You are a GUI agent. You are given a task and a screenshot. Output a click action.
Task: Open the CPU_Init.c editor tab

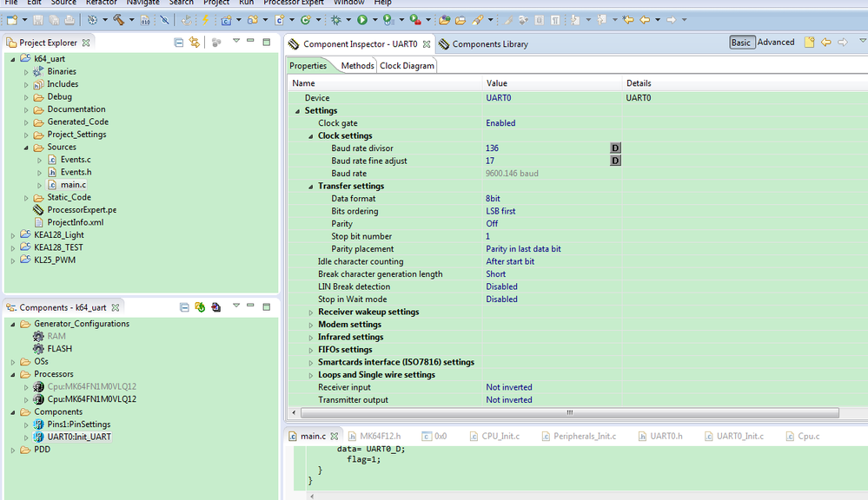click(x=494, y=436)
